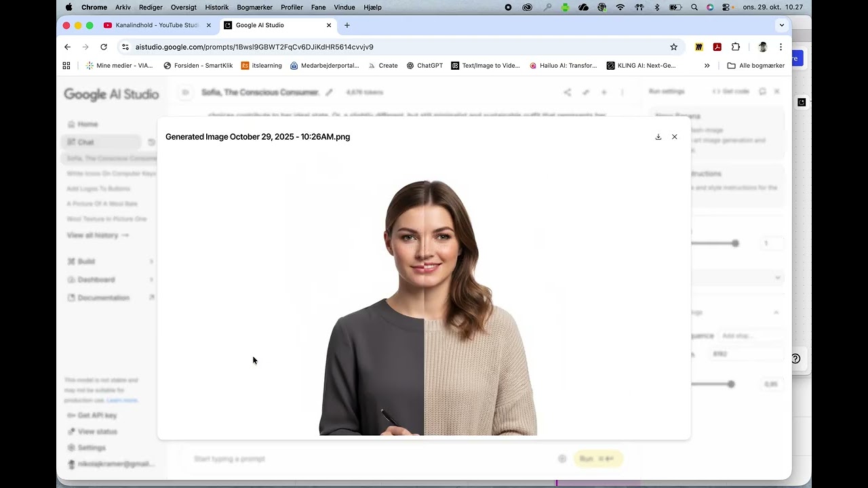Open Mine medier - VIA bookmark
Viewport: 868px width, 488px height.
coord(119,66)
